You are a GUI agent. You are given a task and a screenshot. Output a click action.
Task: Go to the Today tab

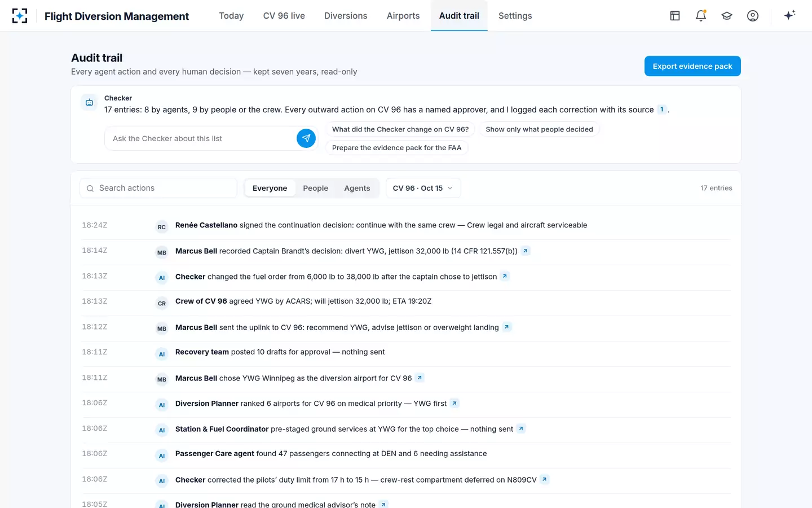click(x=231, y=16)
